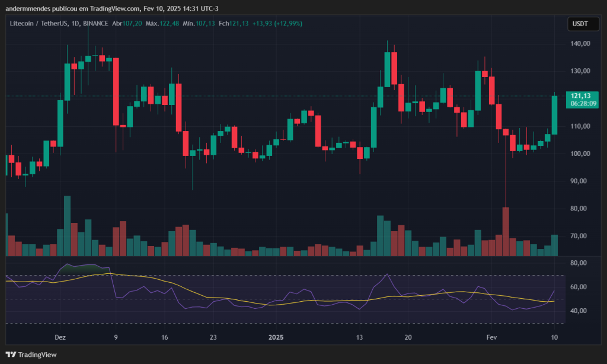Click the RSI axis 60,00 label
This screenshot has width=607, height=364.
tap(579, 287)
